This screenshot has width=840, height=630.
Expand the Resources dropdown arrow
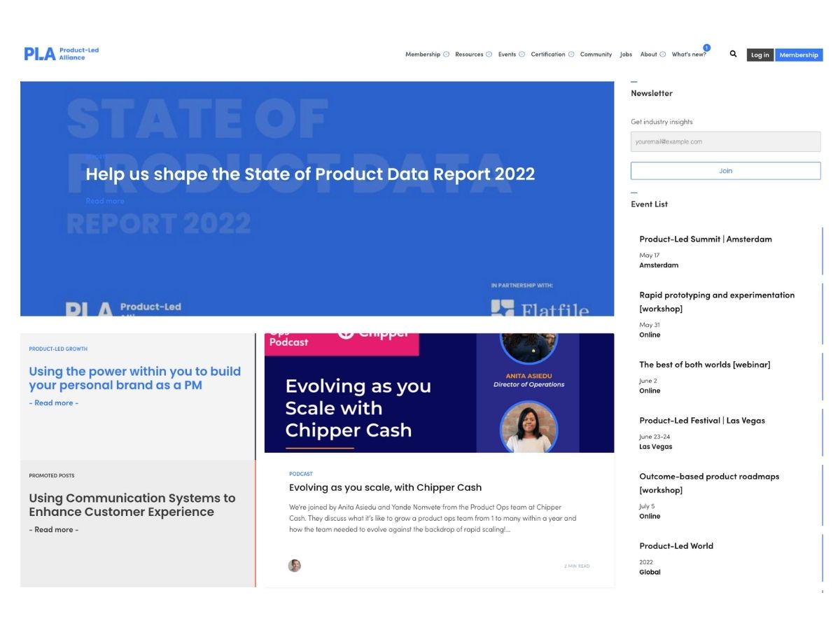489,55
